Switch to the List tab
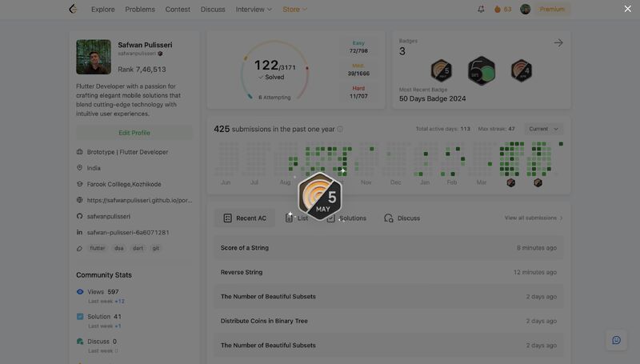This screenshot has height=364, width=640. click(x=297, y=218)
